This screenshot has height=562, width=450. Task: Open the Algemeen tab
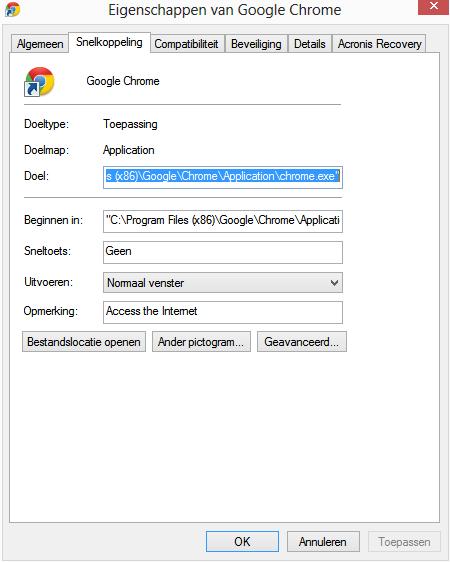pos(40,44)
